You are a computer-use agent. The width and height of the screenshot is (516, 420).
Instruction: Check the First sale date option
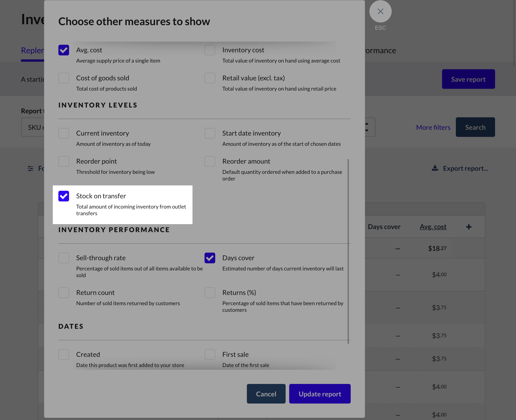(210, 355)
